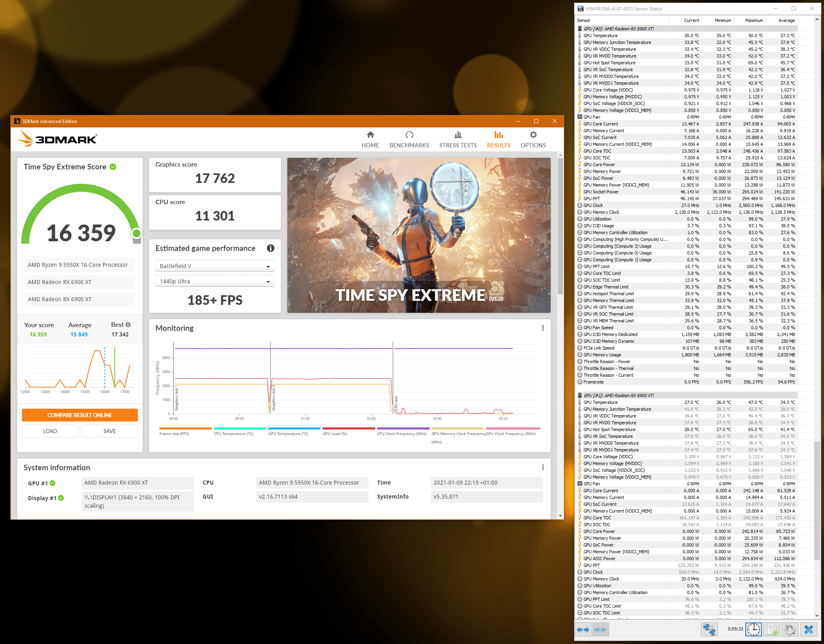Click the SAVE button
This screenshot has width=824, height=644.
(109, 431)
